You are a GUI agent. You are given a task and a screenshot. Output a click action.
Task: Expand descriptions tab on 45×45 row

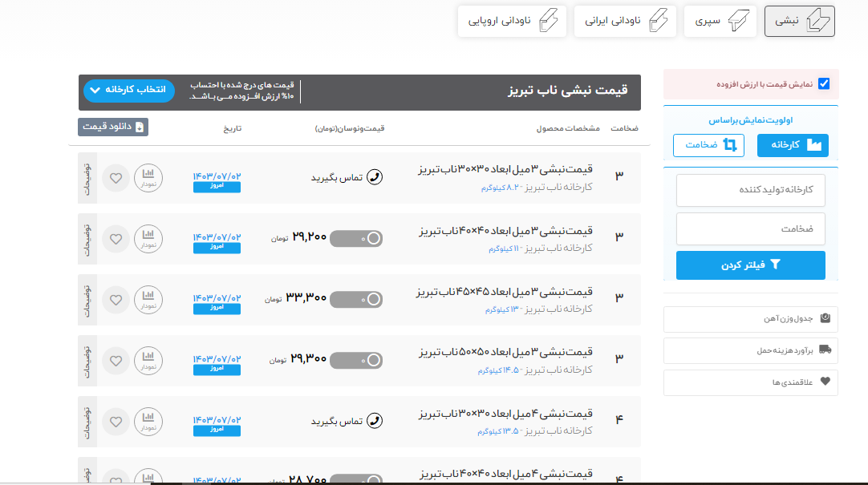pos(87,299)
